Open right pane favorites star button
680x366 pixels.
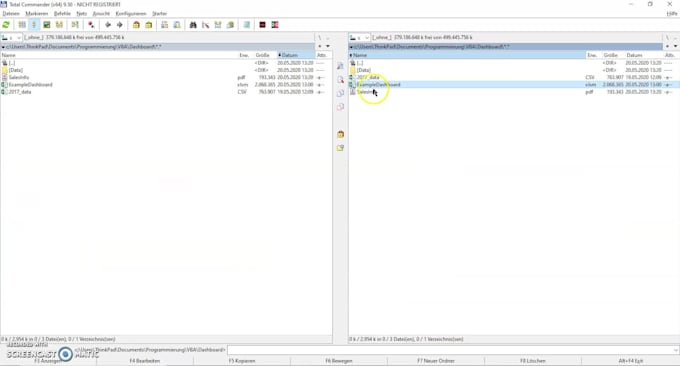pos(668,46)
